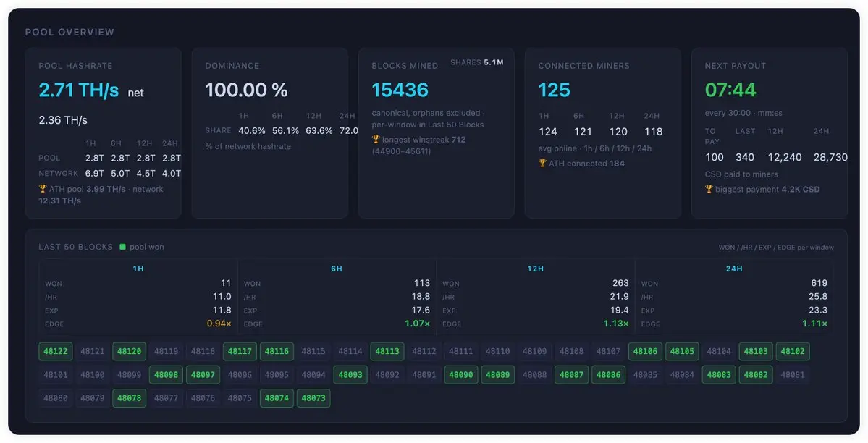The height and width of the screenshot is (443, 868).
Task: Click the 125 connected miners value
Action: point(554,90)
